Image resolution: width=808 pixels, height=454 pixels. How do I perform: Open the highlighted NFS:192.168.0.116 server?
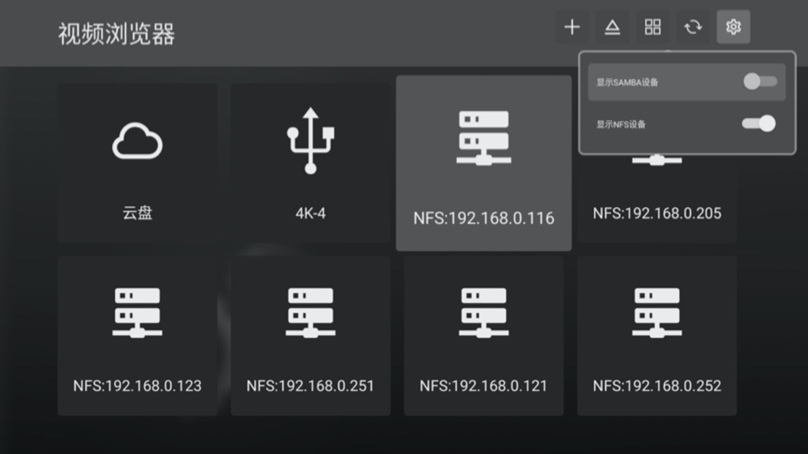[483, 163]
